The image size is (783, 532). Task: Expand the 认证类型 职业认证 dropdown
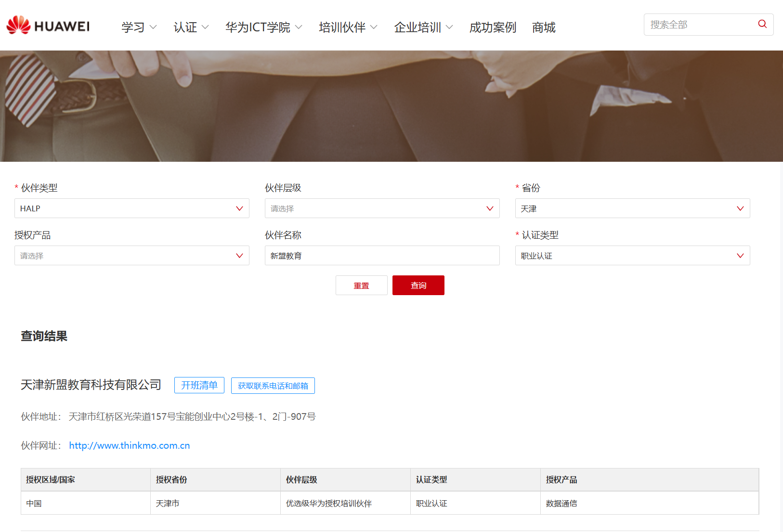click(x=633, y=256)
